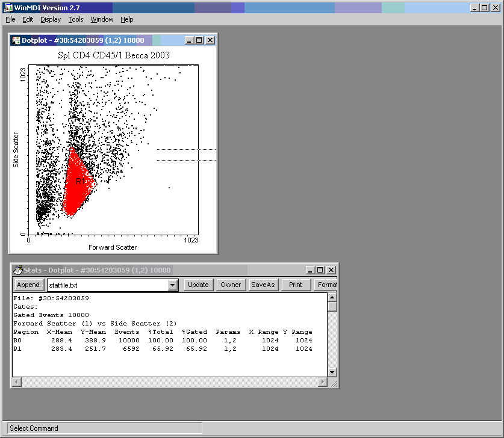Click the SaveAs button
The height and width of the screenshot is (438, 504).
[263, 285]
